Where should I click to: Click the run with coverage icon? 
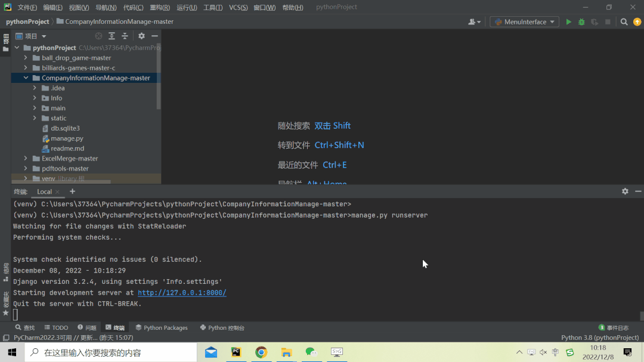point(595,22)
